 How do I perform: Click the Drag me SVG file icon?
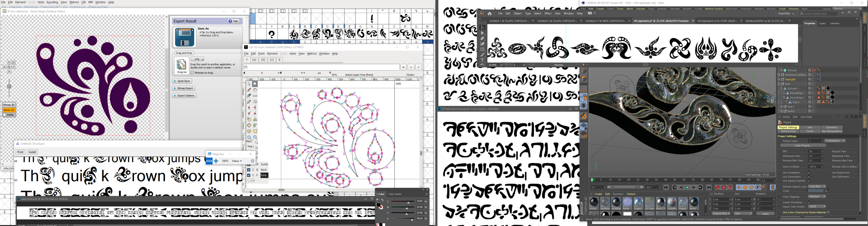[x=182, y=65]
